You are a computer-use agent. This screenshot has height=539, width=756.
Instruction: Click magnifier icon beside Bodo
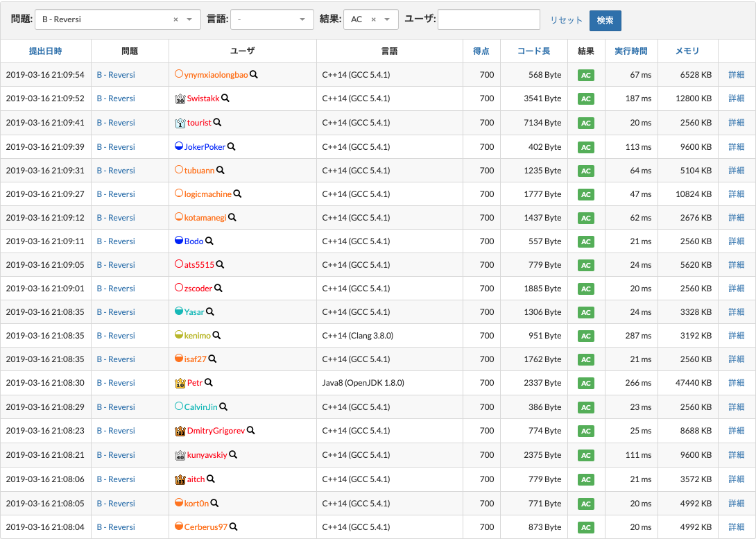tap(209, 241)
